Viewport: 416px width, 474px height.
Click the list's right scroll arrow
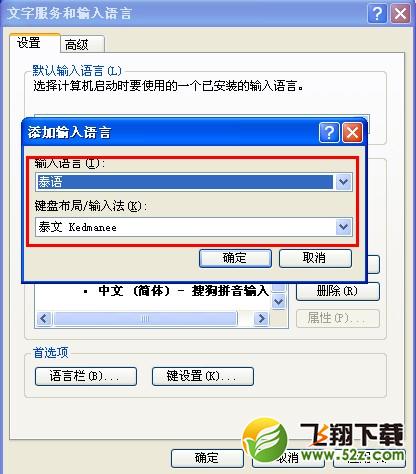tap(261, 319)
